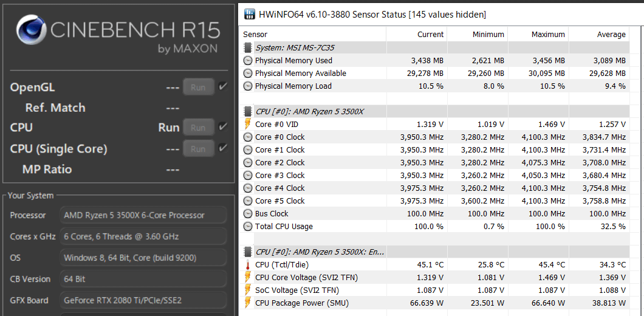Click the 66.639 W current power value

tap(425, 303)
